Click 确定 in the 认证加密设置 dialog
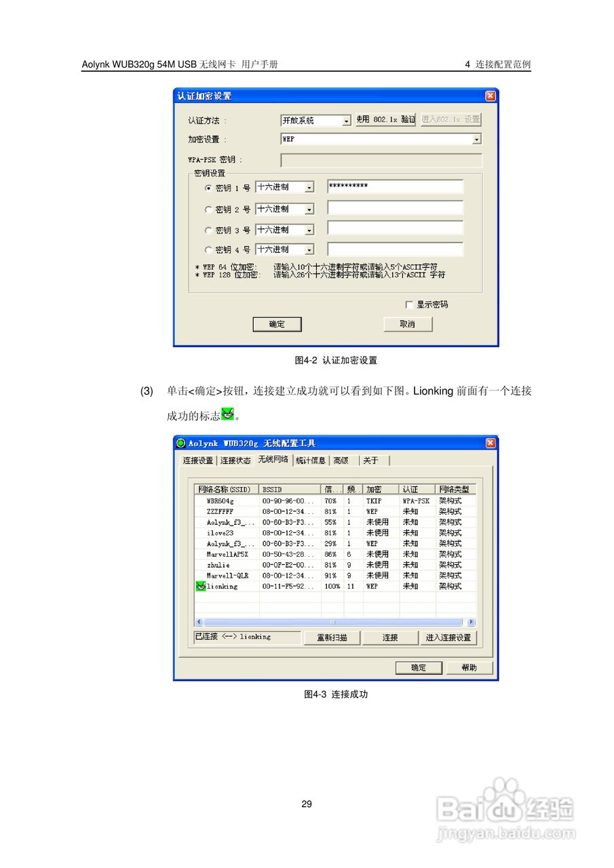614x868 pixels. [x=277, y=325]
